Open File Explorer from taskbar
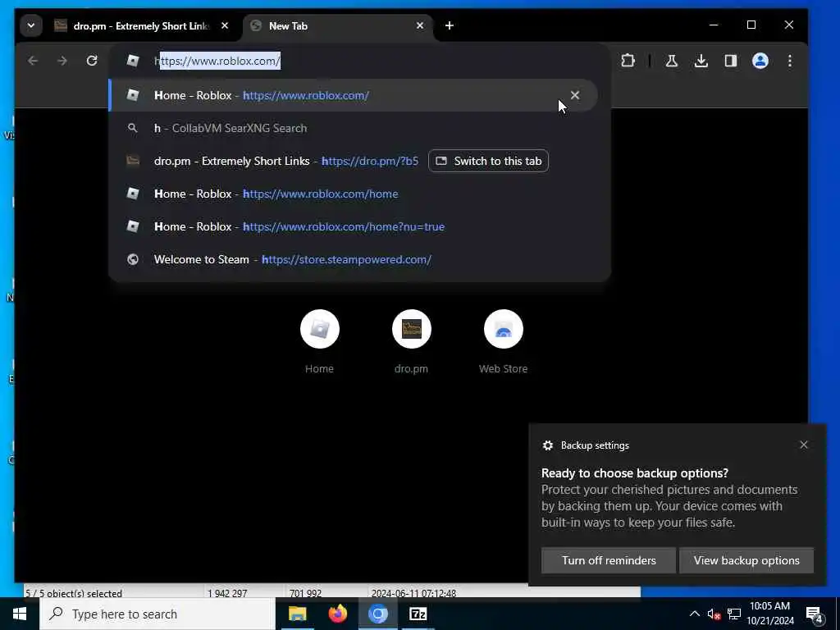Screen dimensions: 840x630 pos(297,614)
